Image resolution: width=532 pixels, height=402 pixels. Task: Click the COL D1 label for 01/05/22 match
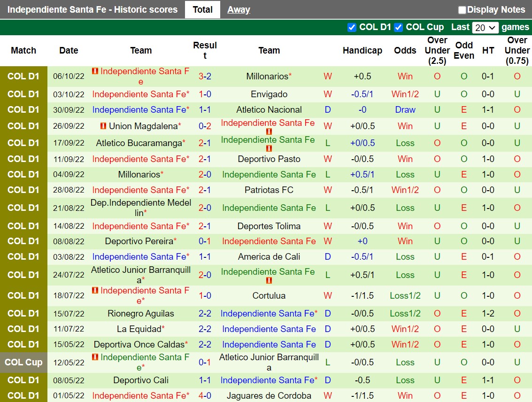click(23, 395)
